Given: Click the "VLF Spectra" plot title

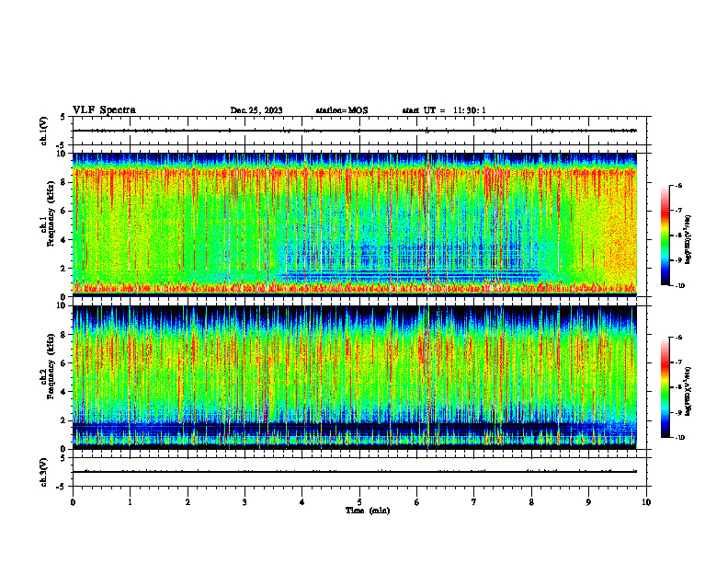Looking at the screenshot, I should coord(104,110).
